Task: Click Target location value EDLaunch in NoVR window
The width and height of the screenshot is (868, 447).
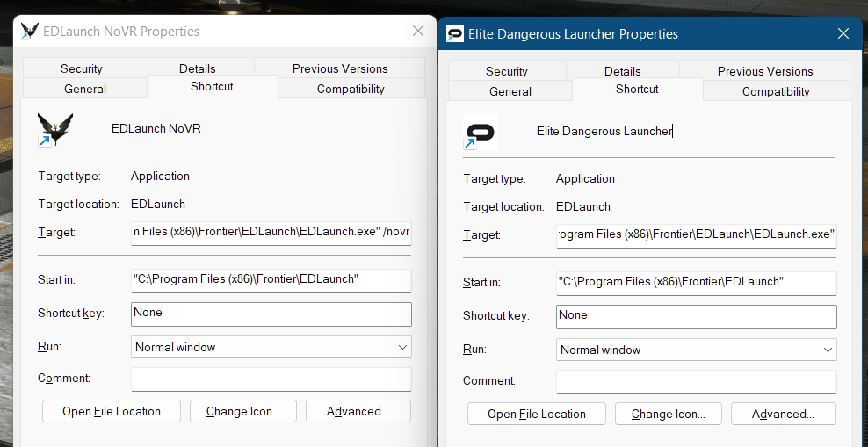Action: tap(158, 204)
